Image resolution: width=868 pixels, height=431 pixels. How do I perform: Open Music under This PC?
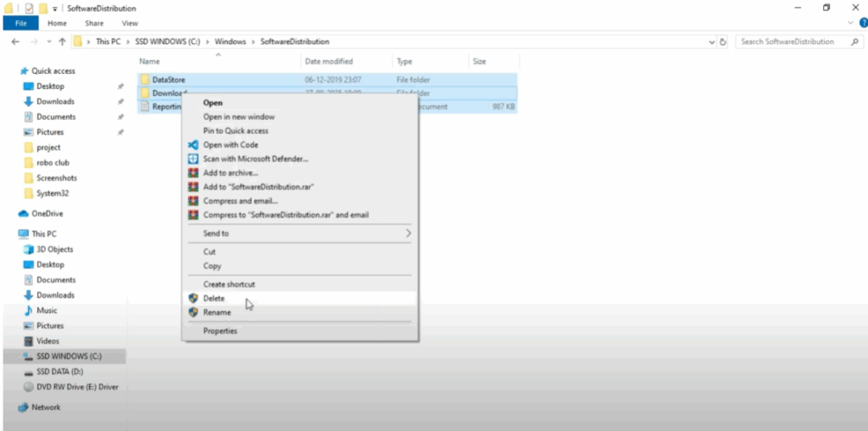point(47,311)
